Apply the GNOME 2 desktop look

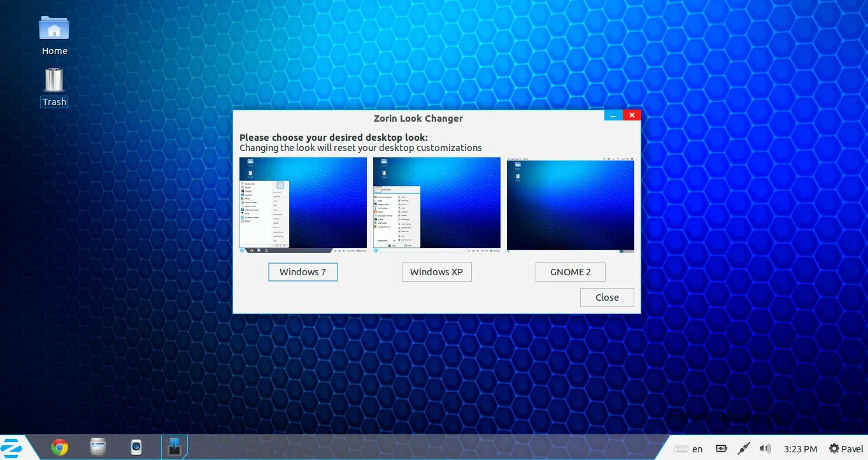coord(570,272)
